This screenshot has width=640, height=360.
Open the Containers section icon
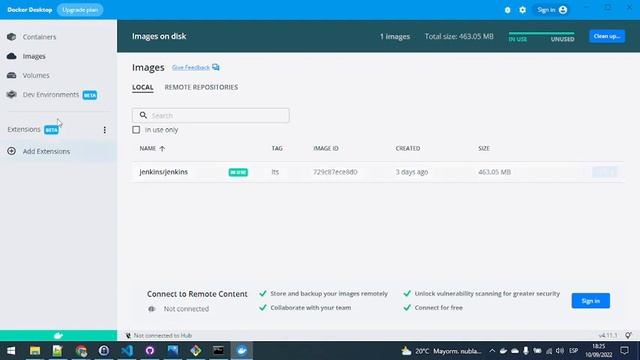pos(11,37)
